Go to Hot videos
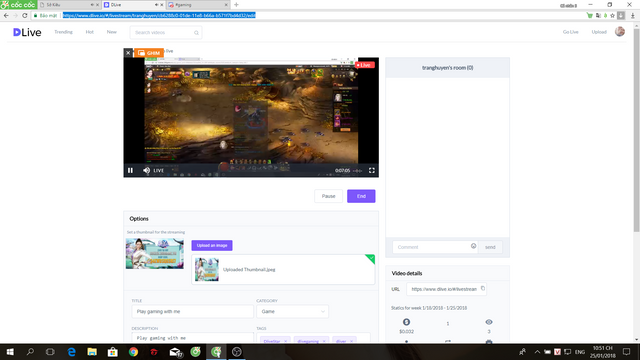The height and width of the screenshot is (360, 640). click(x=89, y=32)
